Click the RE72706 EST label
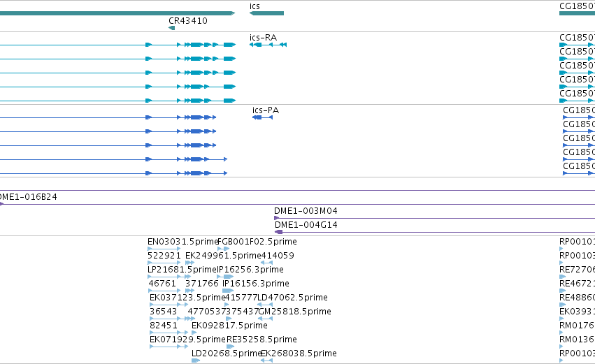 pyautogui.click(x=577, y=270)
